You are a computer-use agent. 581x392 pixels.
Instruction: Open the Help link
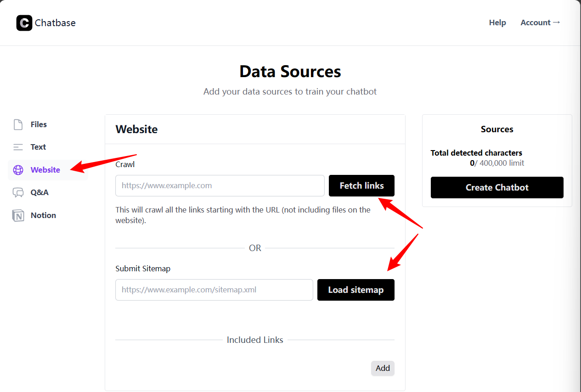(497, 22)
